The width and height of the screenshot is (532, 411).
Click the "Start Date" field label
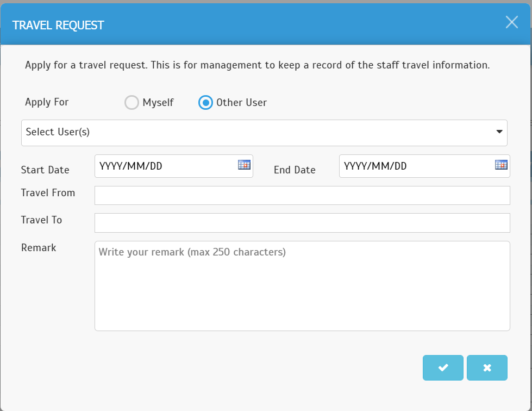point(45,170)
